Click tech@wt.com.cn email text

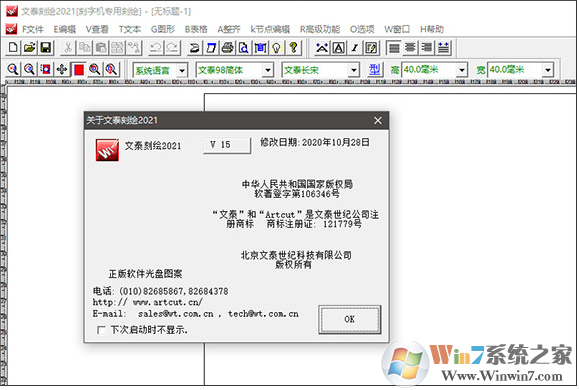(263, 314)
